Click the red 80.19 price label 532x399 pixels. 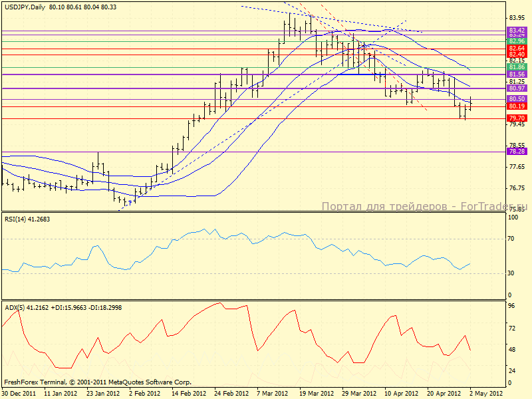tap(517, 106)
